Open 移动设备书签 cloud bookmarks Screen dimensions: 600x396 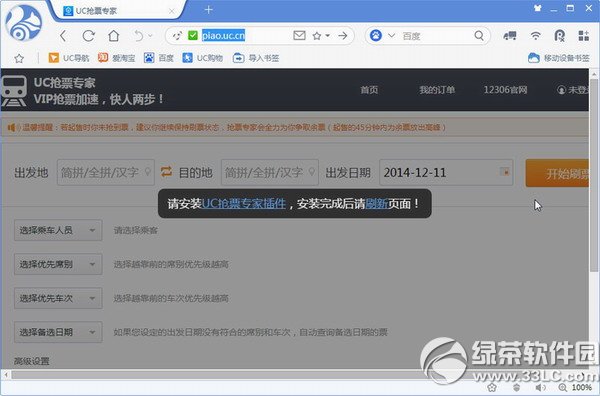tap(559, 58)
